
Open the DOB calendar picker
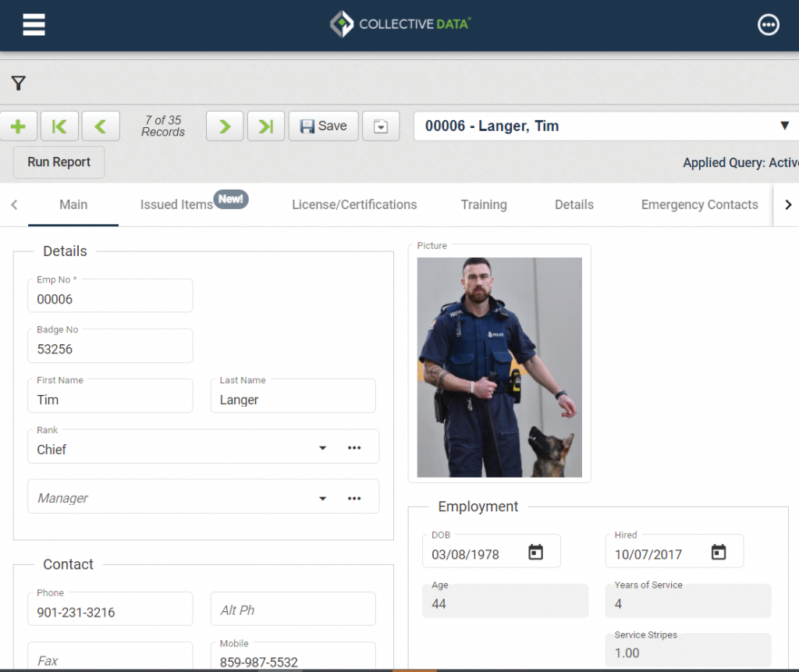535,553
